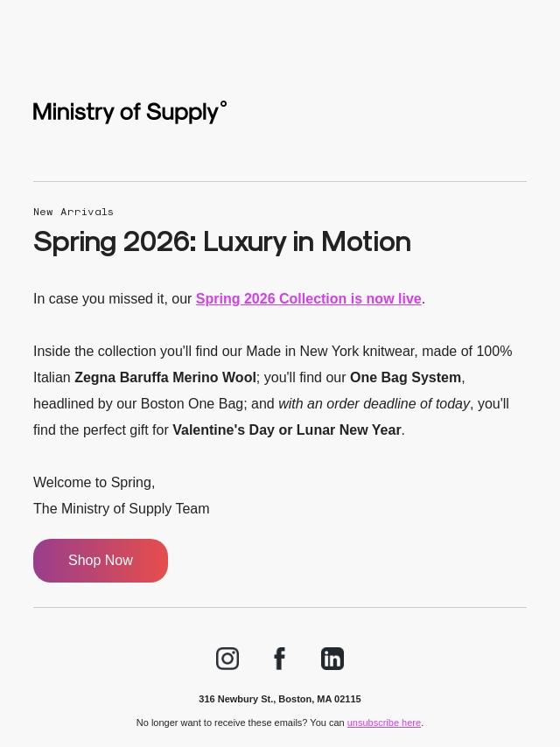Click the bold One Bag System text
Image resolution: width=560 pixels, height=747 pixels.
click(405, 378)
